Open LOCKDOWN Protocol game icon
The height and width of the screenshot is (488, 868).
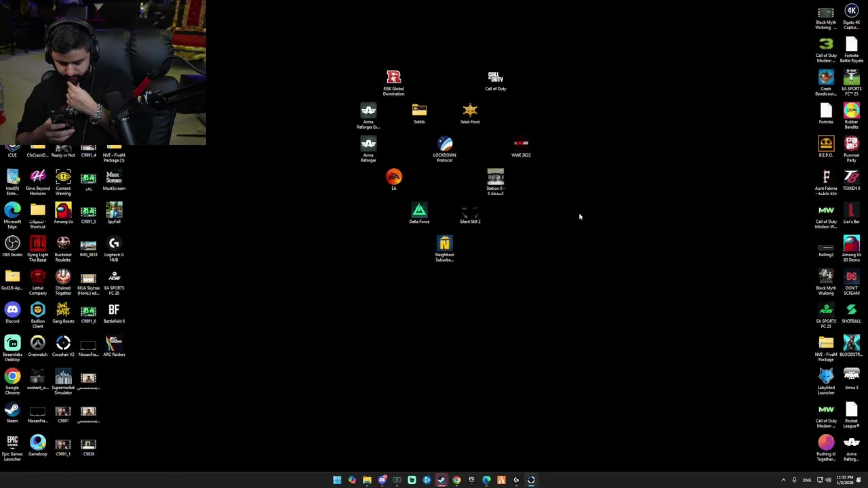[444, 149]
